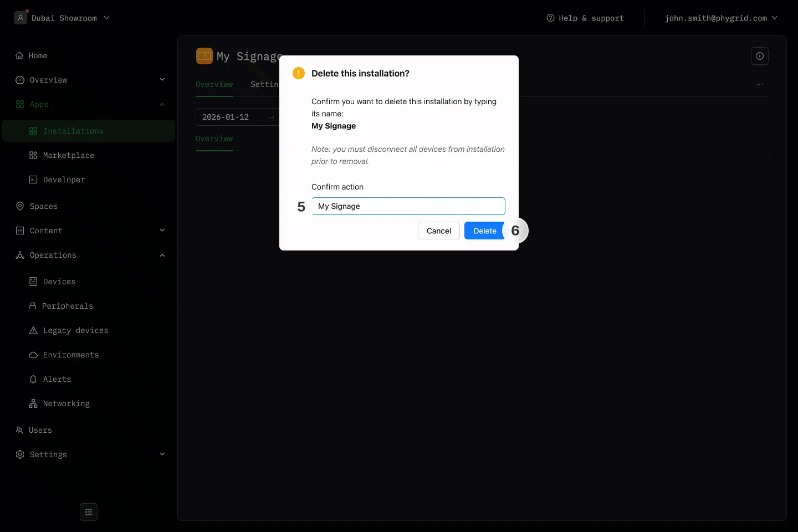Click the Apps grid icon
The height and width of the screenshot is (532, 798).
[20, 104]
